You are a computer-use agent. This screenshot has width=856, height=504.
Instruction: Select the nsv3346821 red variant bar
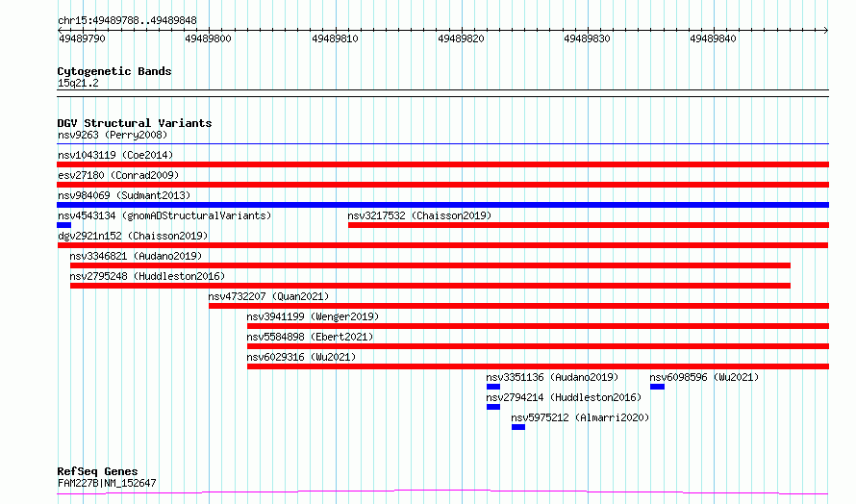[430, 265]
